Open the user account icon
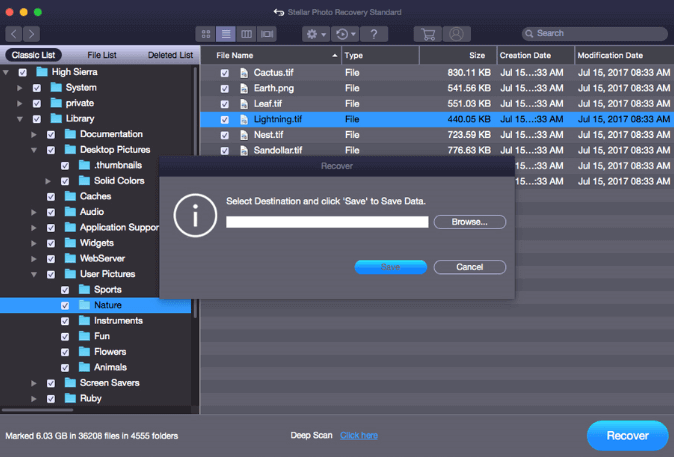The width and height of the screenshot is (674, 457). 457,34
